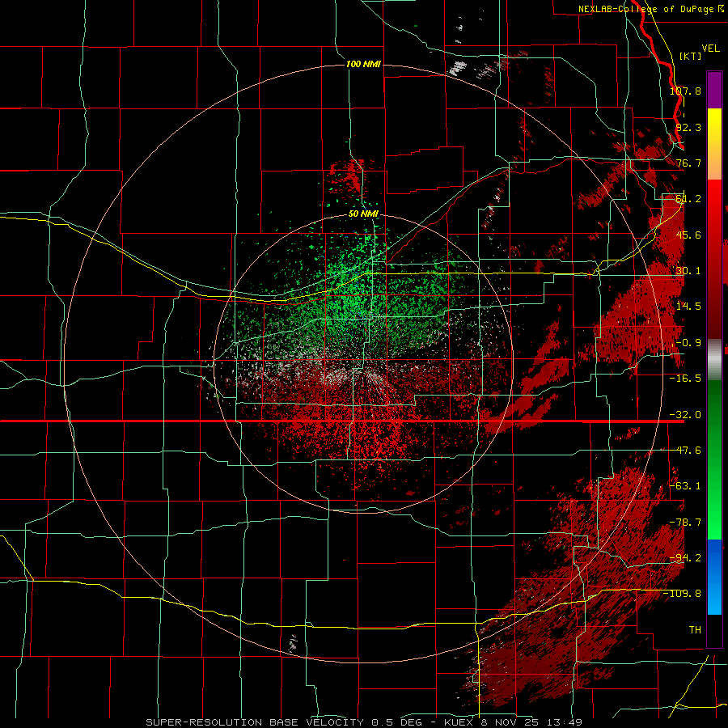This screenshot has height=728, width=728.
Task: Click the 92.3 value on the velocity scale
Action: (x=688, y=127)
